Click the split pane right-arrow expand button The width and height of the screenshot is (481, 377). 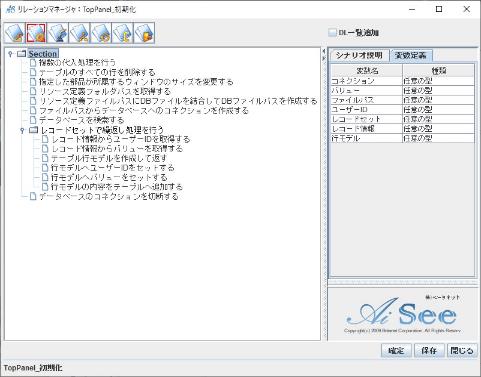tap(324, 58)
